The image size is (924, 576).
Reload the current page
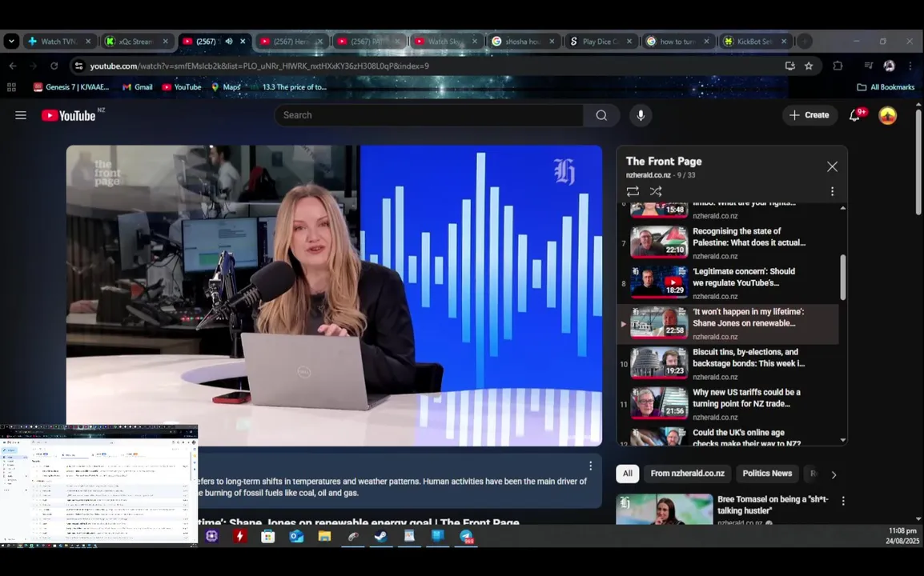pos(54,66)
